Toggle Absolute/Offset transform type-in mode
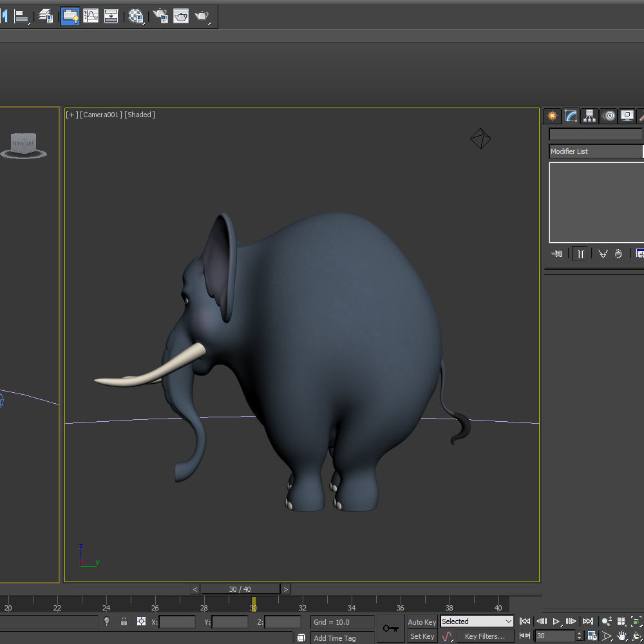Image resolution: width=644 pixels, height=644 pixels. point(141,621)
